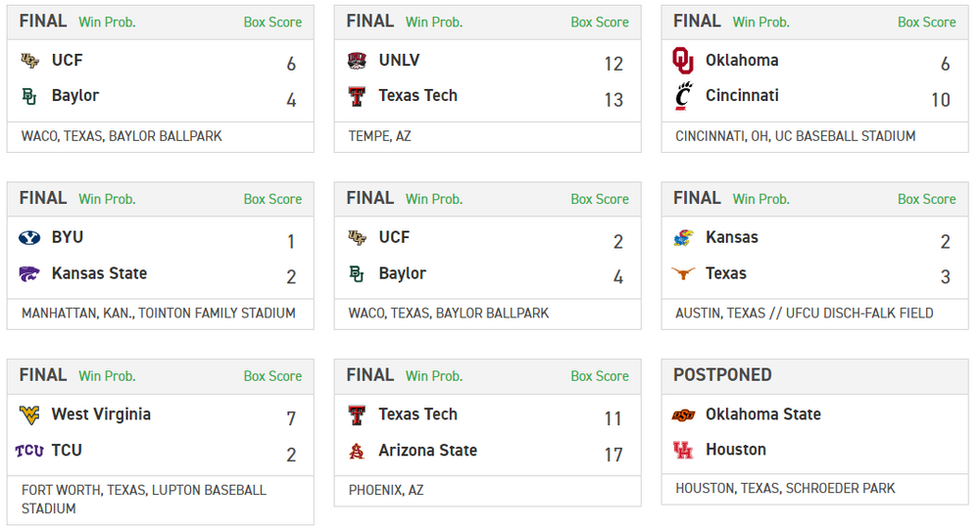The width and height of the screenshot is (980, 531).
Task: Select the TCU team name
Action: (67, 451)
